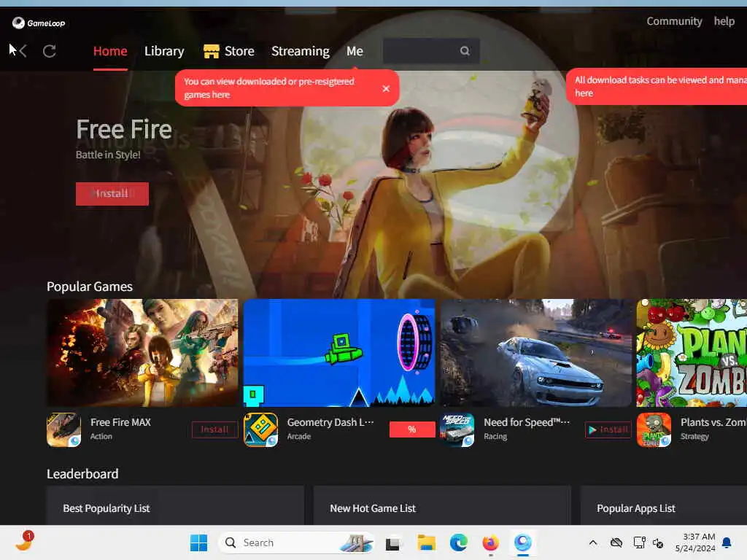The width and height of the screenshot is (747, 560).
Task: Click the Need for Speed title text
Action: point(527,422)
